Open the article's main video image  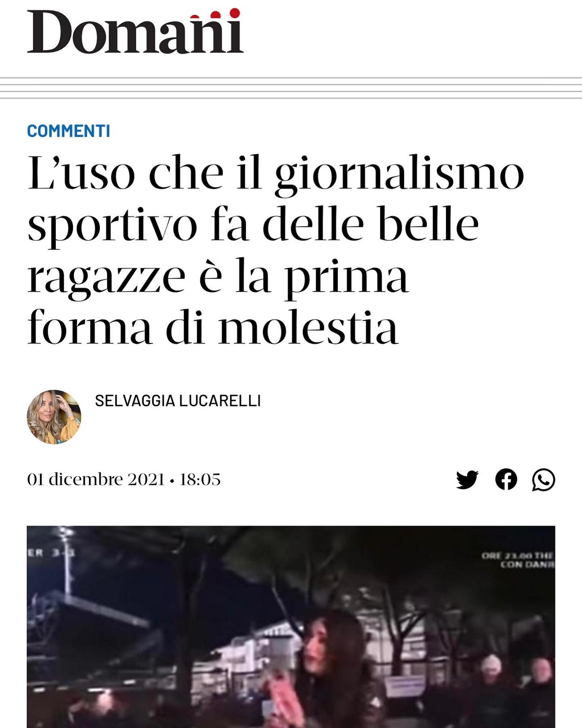291,627
